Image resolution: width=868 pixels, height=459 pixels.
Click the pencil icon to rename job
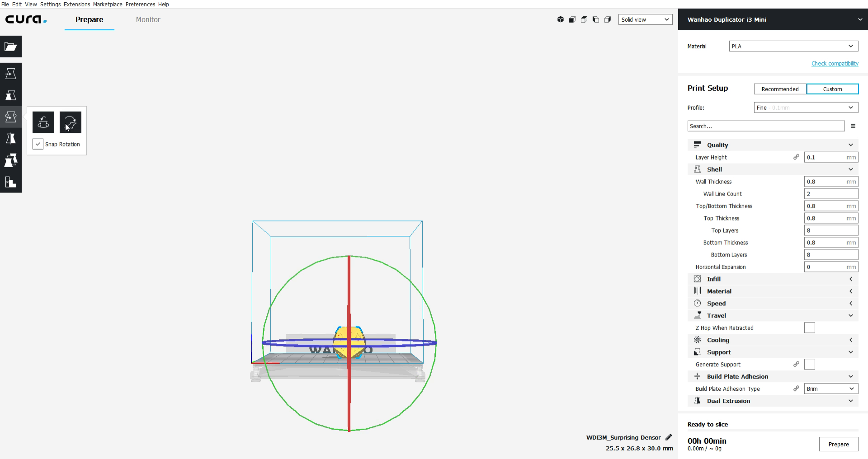coord(669,437)
